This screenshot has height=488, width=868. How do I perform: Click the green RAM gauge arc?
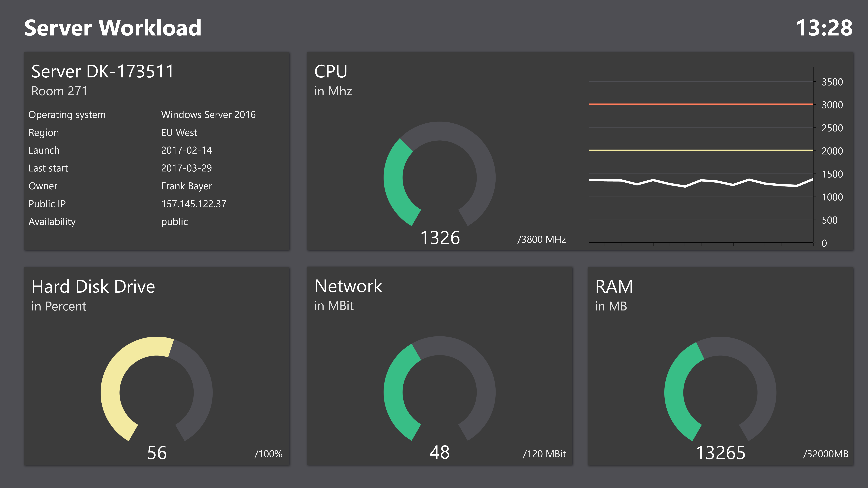click(675, 392)
